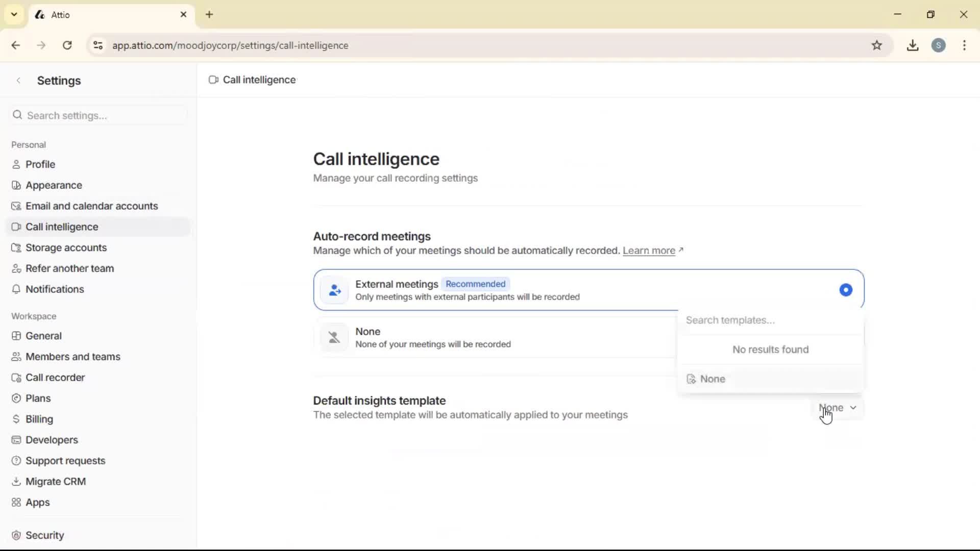Open Notifications settings
Image resolution: width=980 pixels, height=551 pixels.
click(x=55, y=289)
